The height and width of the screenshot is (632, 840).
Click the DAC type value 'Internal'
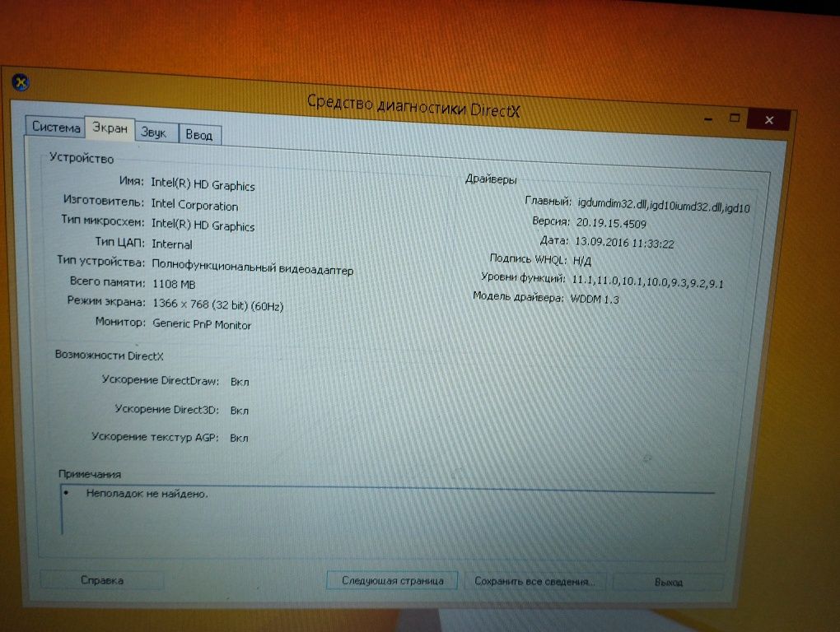172,244
